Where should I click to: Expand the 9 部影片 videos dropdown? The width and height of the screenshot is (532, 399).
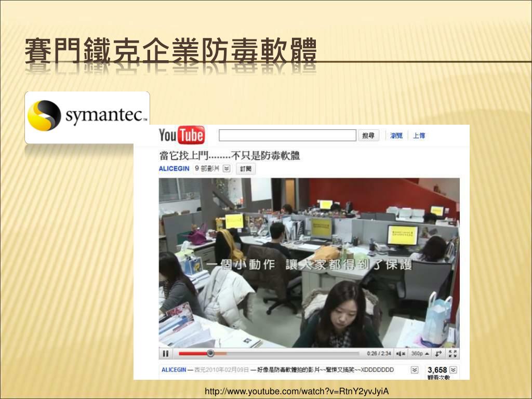tap(227, 169)
